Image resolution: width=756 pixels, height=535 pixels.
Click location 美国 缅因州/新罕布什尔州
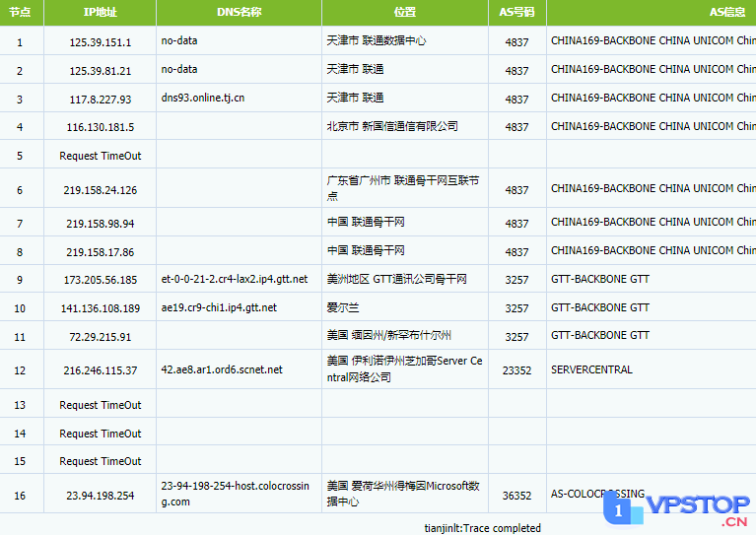coord(389,335)
